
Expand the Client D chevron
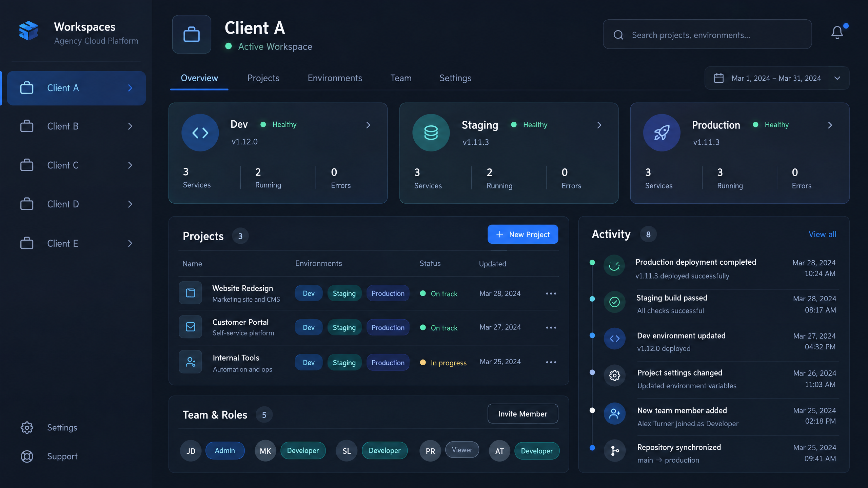(x=130, y=204)
